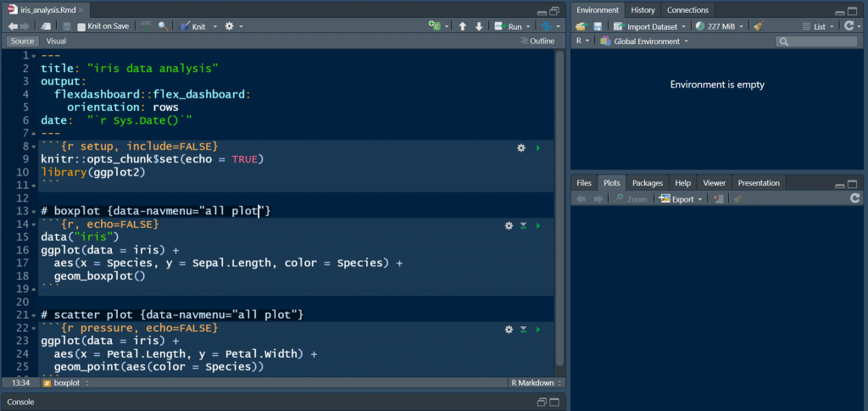Viewport: 868px width, 411px height.
Task: Switch to the Help tab
Action: pos(683,183)
